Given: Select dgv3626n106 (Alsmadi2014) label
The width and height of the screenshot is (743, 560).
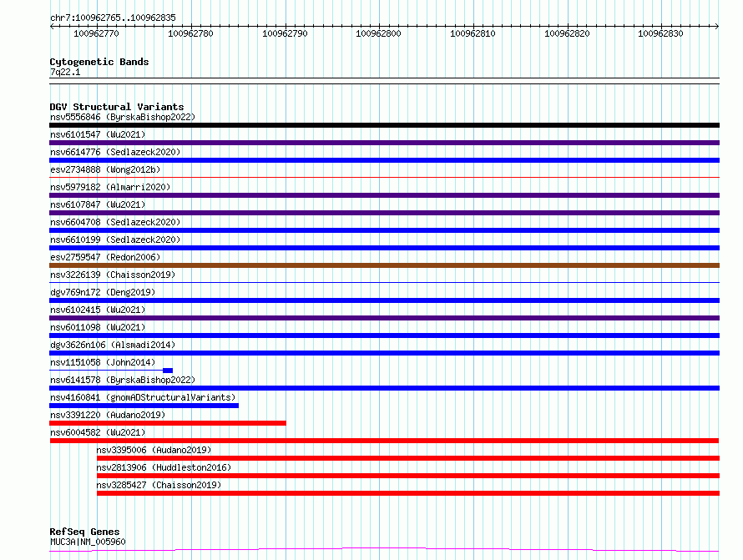Looking at the screenshot, I should 113,345.
